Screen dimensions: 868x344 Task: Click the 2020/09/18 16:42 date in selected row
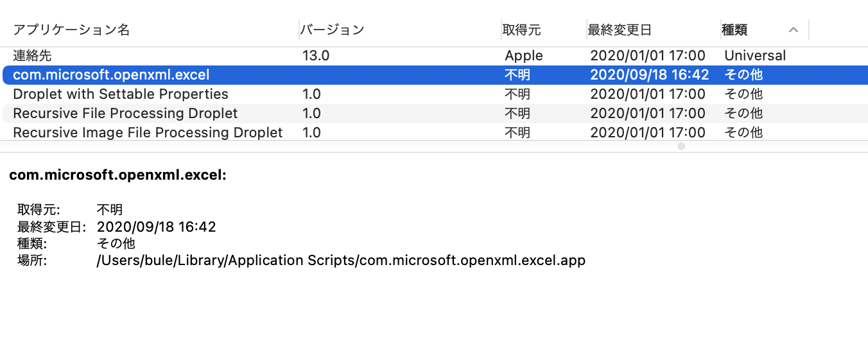[649, 75]
